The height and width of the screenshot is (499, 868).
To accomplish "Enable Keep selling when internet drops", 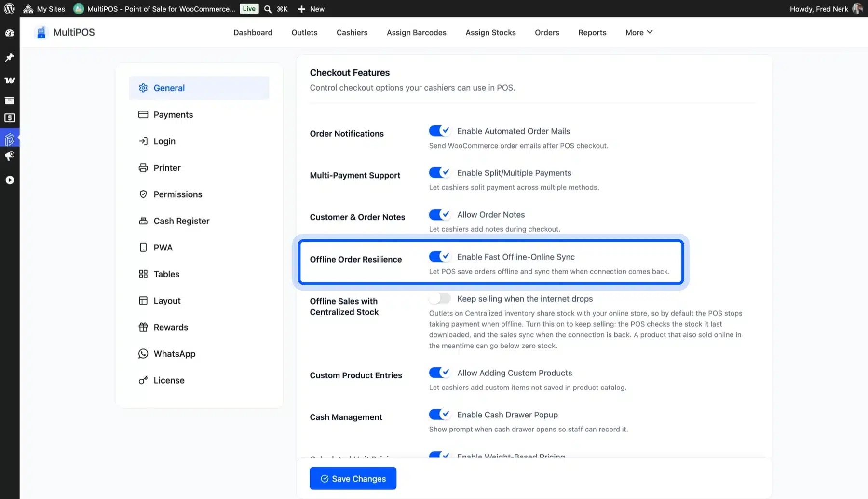I will click(439, 298).
